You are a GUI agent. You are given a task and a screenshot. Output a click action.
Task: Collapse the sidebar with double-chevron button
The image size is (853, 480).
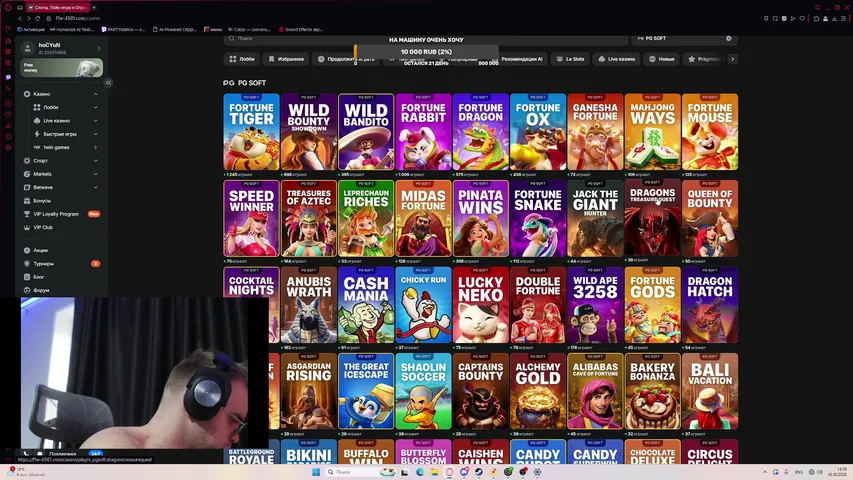point(108,83)
